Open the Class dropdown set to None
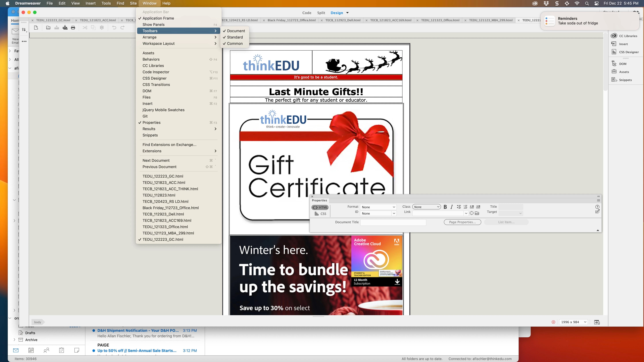 point(426,207)
